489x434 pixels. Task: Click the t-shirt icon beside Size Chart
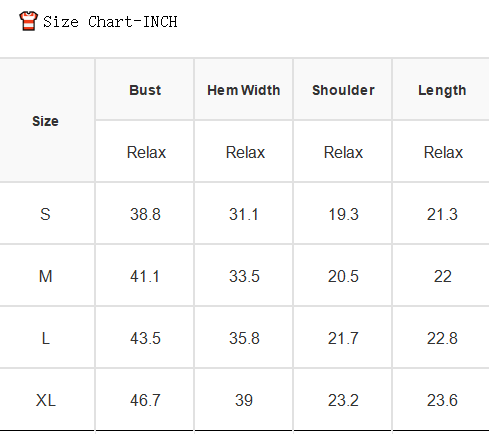click(x=28, y=21)
